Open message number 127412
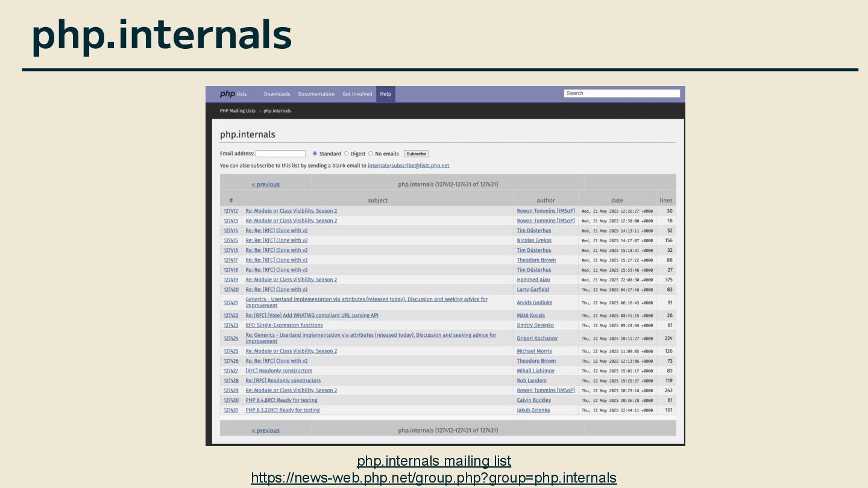The image size is (868, 488). (x=230, y=211)
